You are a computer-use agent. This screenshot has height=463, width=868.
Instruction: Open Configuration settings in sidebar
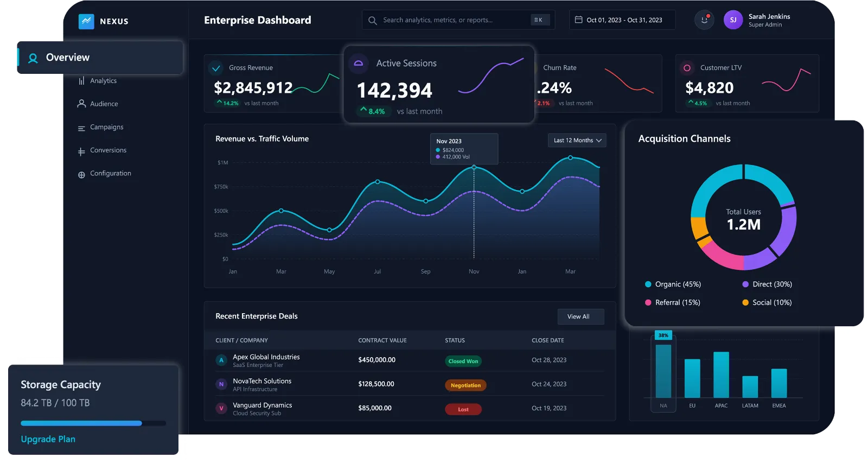(x=111, y=174)
